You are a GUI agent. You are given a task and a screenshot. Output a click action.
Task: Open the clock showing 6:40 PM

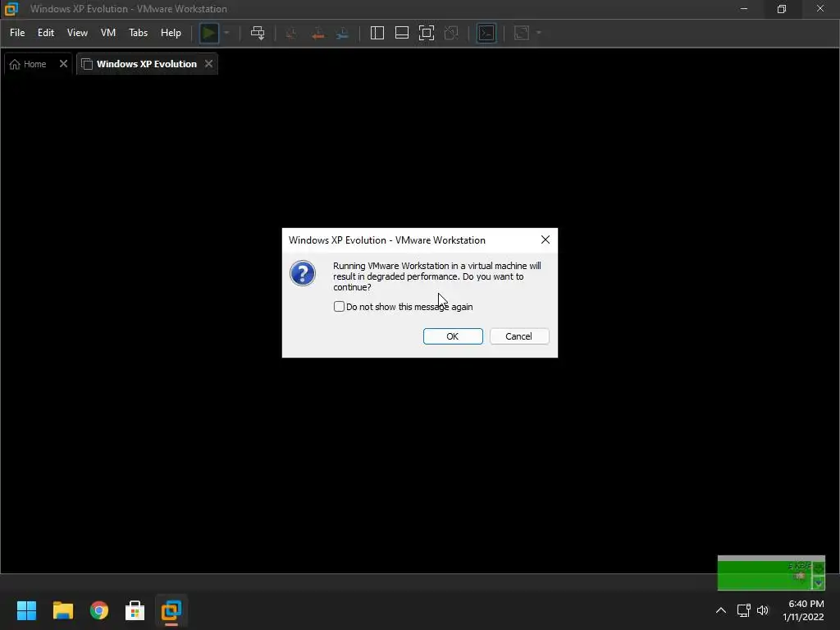click(x=804, y=610)
